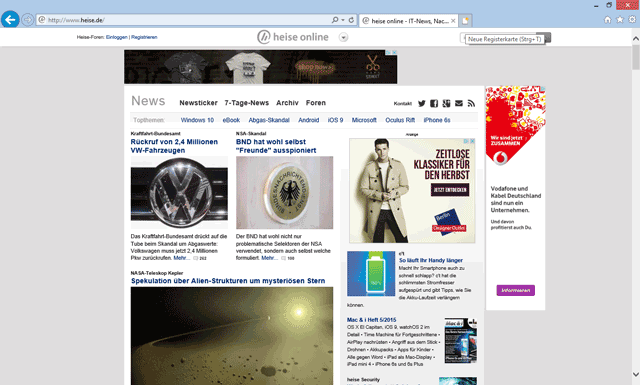This screenshot has width=640, height=385.
Task: Select Windows 10 top theme
Action: pyautogui.click(x=197, y=120)
